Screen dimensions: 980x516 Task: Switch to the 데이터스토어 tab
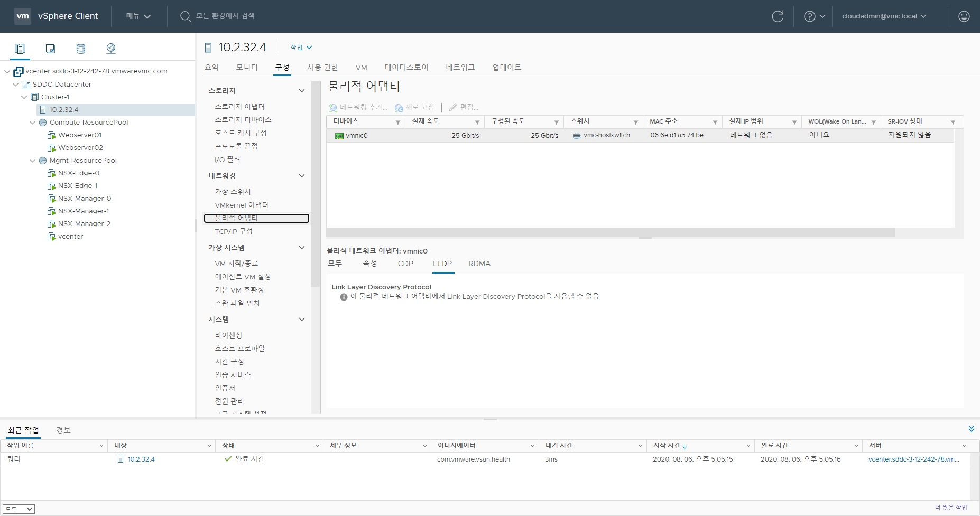pyautogui.click(x=406, y=67)
